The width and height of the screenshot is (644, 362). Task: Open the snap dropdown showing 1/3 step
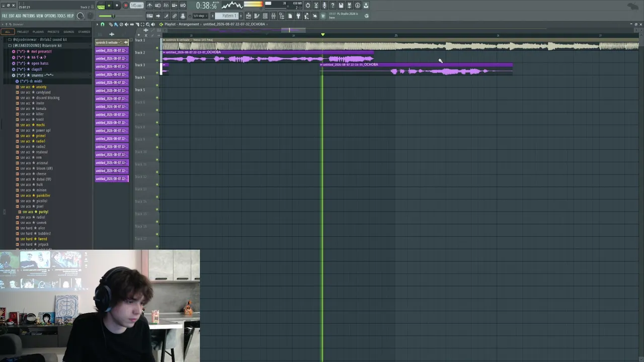pyautogui.click(x=199, y=16)
